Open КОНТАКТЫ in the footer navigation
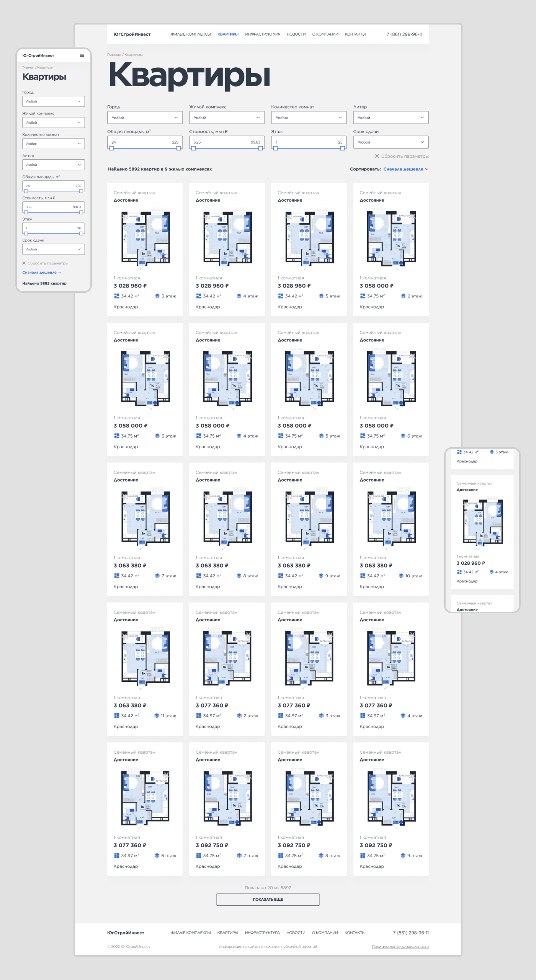The height and width of the screenshot is (980, 536). (x=355, y=933)
